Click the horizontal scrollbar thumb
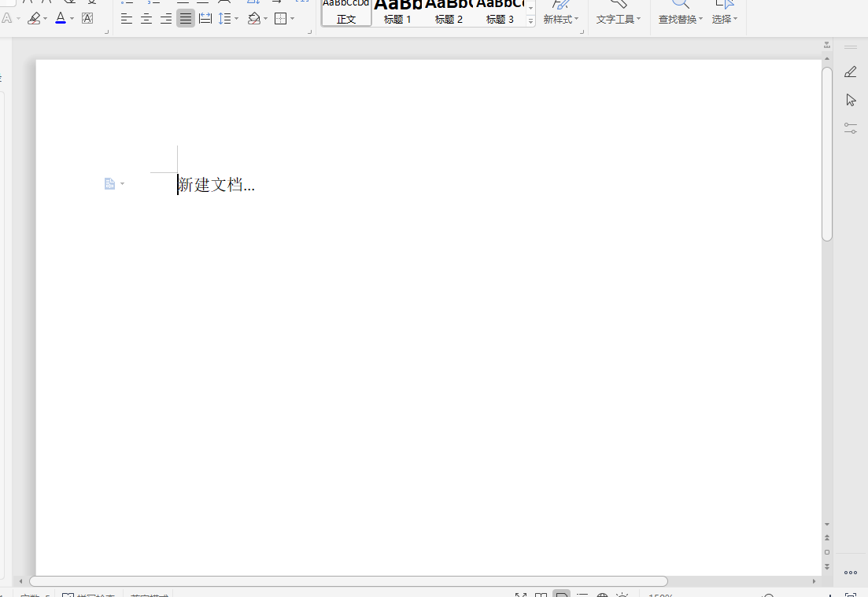868x597 pixels. coord(348,581)
